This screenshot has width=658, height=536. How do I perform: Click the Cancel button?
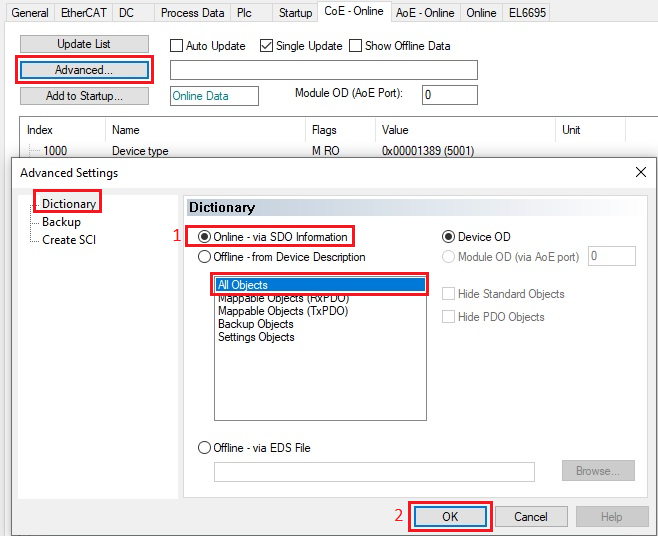pos(531,517)
